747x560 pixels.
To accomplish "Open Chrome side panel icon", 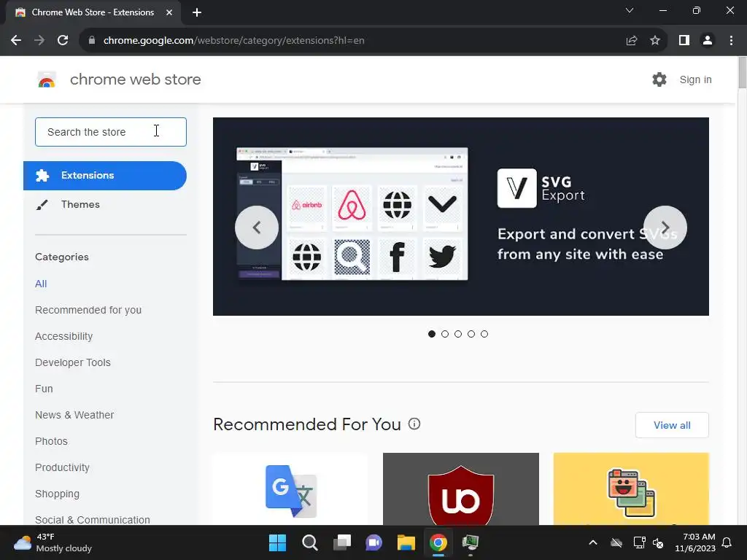I will (x=684, y=41).
